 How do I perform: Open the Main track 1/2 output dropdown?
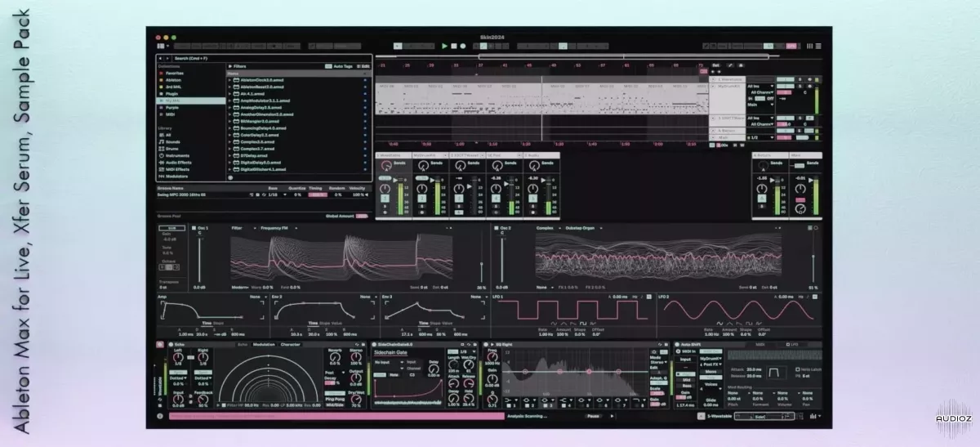pos(760,137)
